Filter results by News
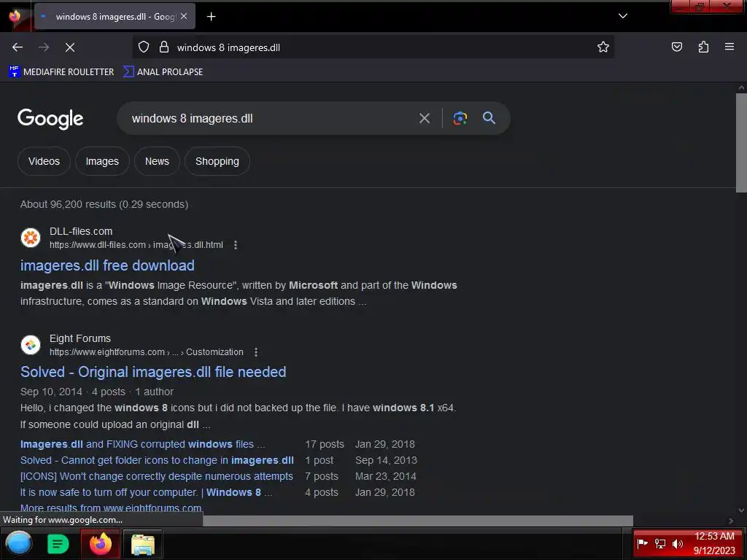Image resolution: width=747 pixels, height=560 pixels. click(x=157, y=161)
